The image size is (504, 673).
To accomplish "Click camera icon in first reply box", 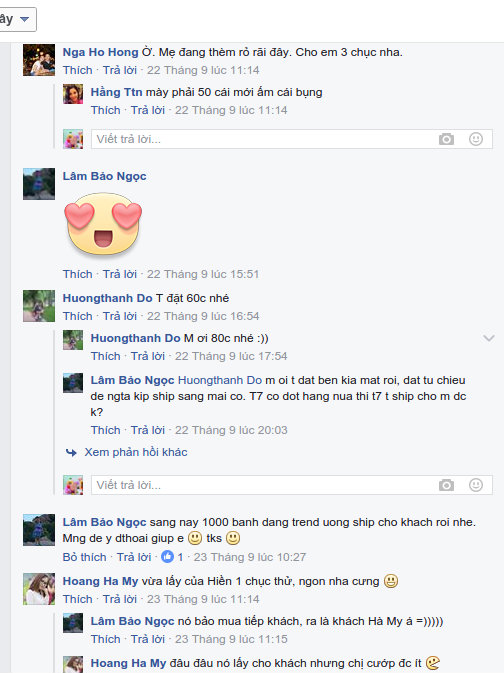I will pyautogui.click(x=446, y=139).
